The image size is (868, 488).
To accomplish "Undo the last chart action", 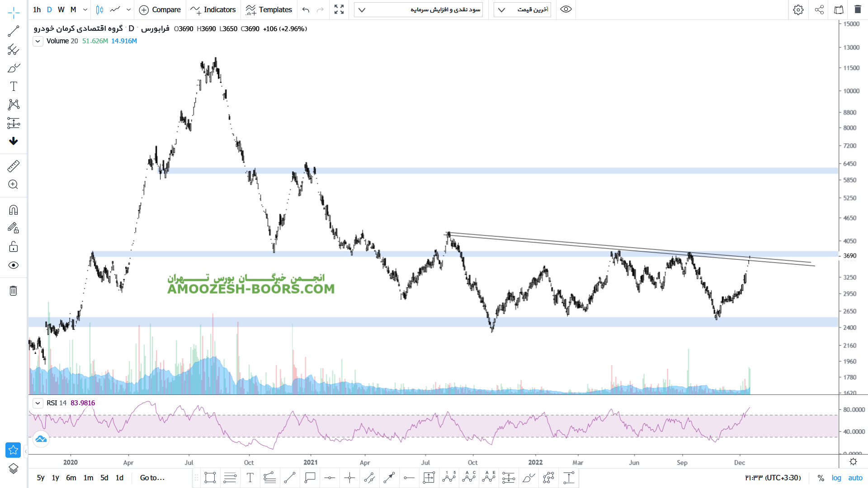I will tap(306, 9).
